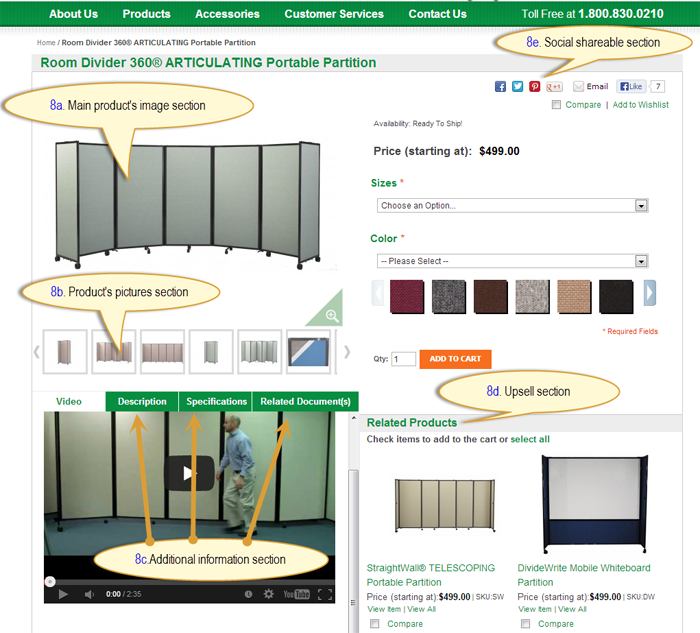Image resolution: width=700 pixels, height=633 pixels.
Task: Switch to the Related Document(s) tab
Action: point(305,401)
